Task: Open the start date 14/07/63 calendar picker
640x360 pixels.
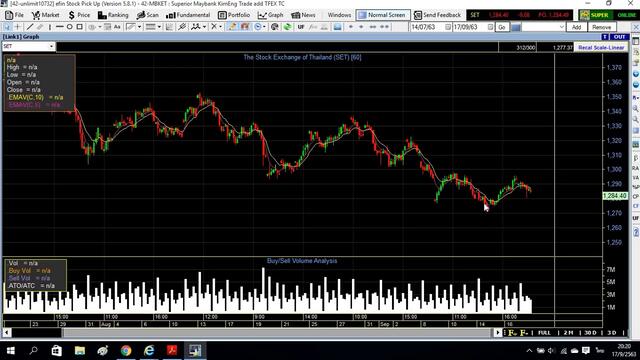Action: tap(448, 27)
